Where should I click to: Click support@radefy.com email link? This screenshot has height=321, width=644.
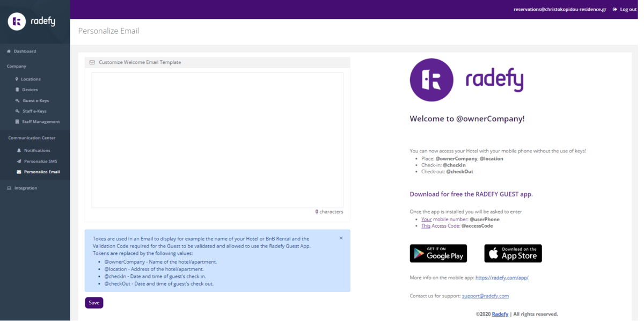pos(485,296)
